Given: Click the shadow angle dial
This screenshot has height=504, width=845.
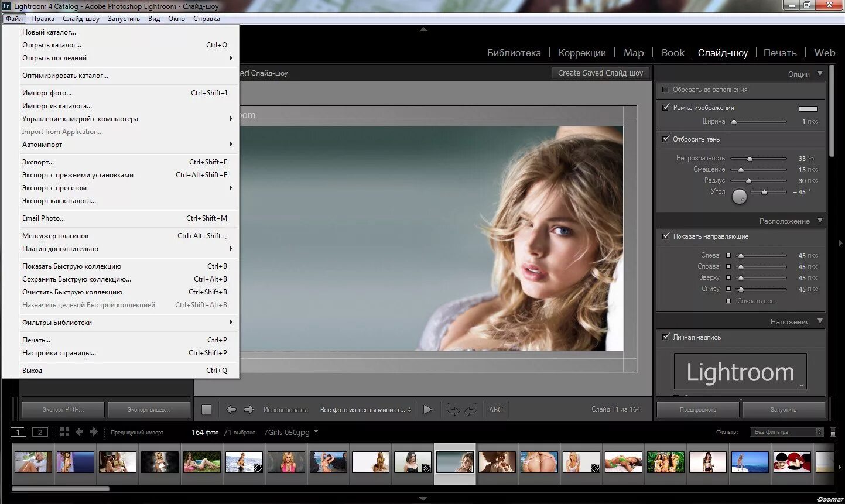Looking at the screenshot, I should (740, 197).
